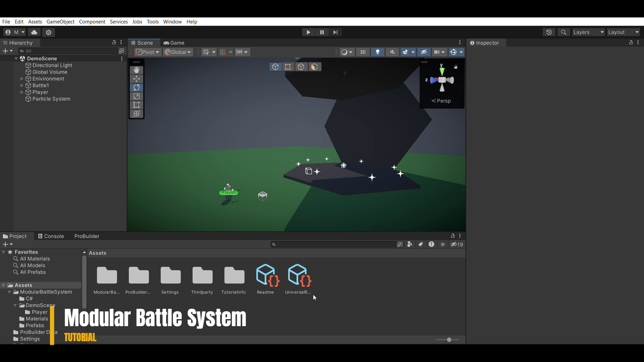Open DemoScene options kebab menu
Image resolution: width=644 pixels, height=362 pixels.
click(122, 59)
